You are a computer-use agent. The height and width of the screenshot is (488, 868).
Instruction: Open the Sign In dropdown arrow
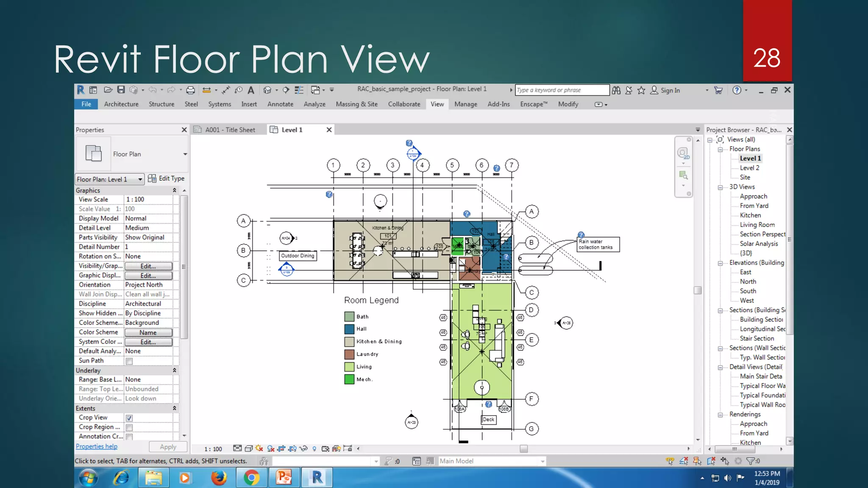(707, 90)
